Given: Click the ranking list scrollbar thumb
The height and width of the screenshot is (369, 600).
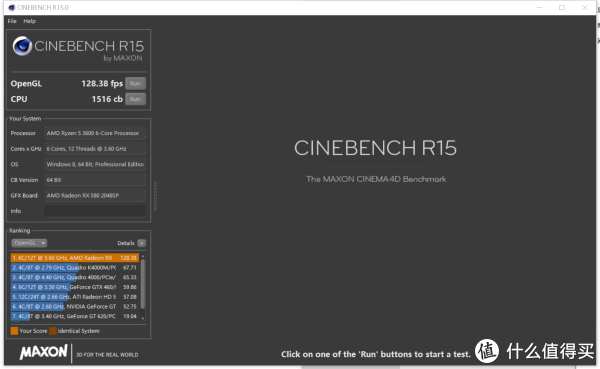Looking at the screenshot, I should [x=143, y=284].
